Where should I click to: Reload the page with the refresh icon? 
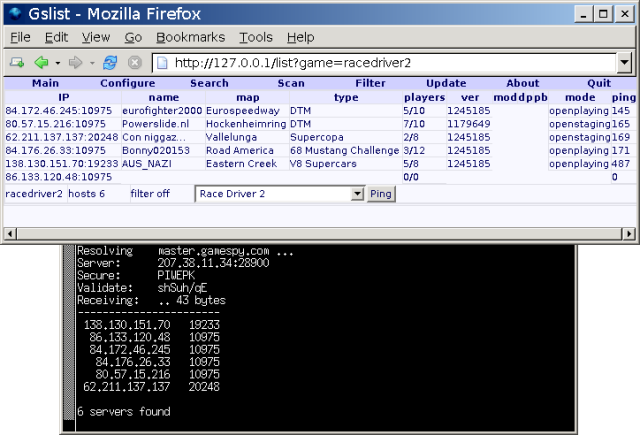coord(108,62)
